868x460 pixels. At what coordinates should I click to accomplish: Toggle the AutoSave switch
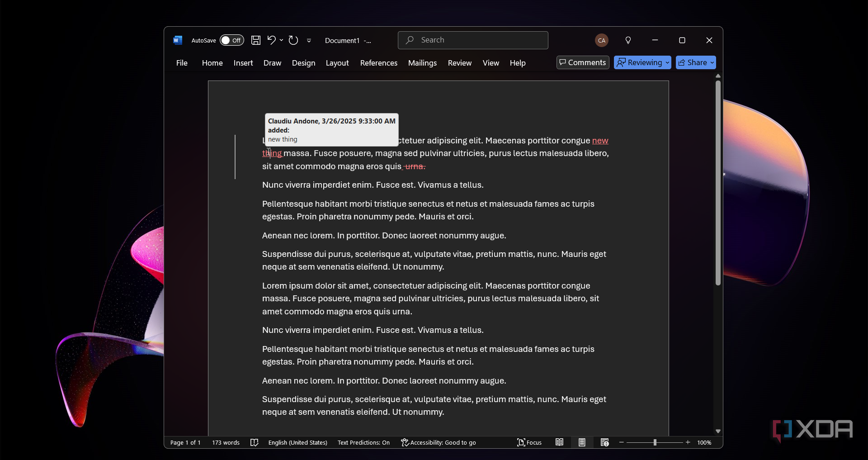pyautogui.click(x=232, y=40)
